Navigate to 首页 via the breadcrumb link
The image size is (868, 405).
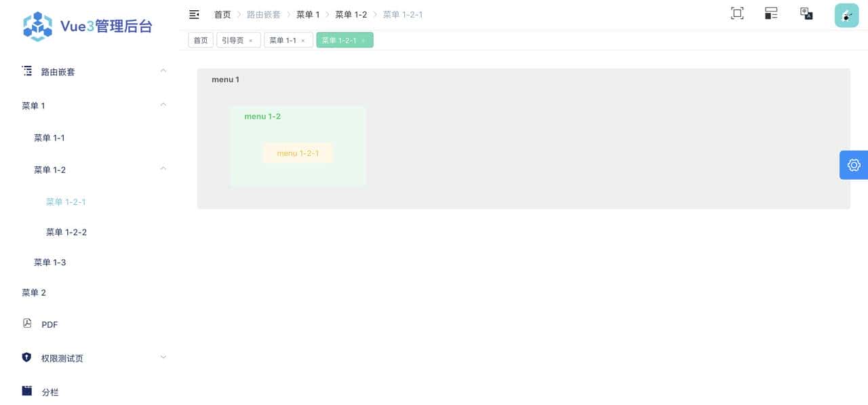[222, 14]
